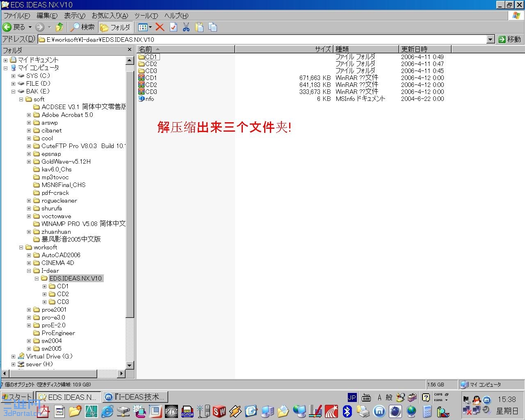The width and height of the screenshot is (525, 420).
Task: Select the CD2 folder in the file list
Action: pyautogui.click(x=148, y=64)
